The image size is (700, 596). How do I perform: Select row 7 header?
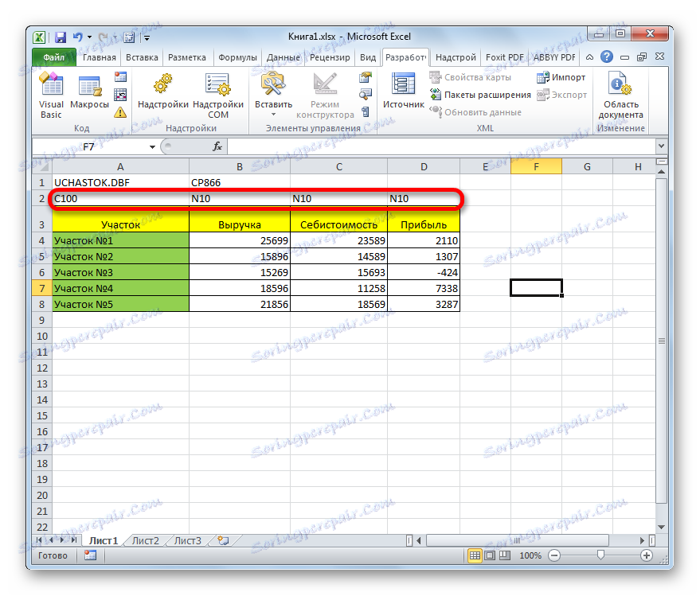pos(42,288)
